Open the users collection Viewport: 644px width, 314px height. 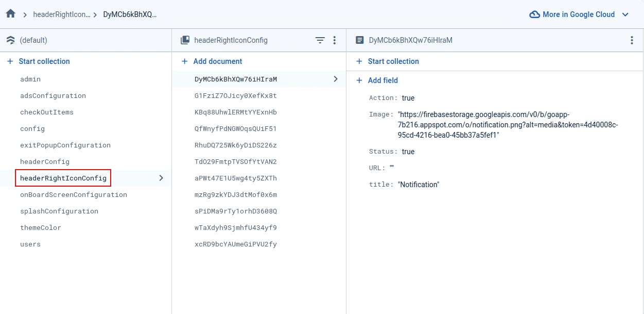pyautogui.click(x=30, y=244)
